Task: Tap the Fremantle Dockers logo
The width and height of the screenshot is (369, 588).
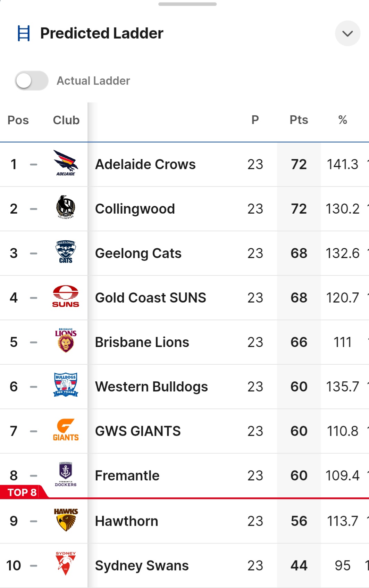Action: [x=66, y=474]
